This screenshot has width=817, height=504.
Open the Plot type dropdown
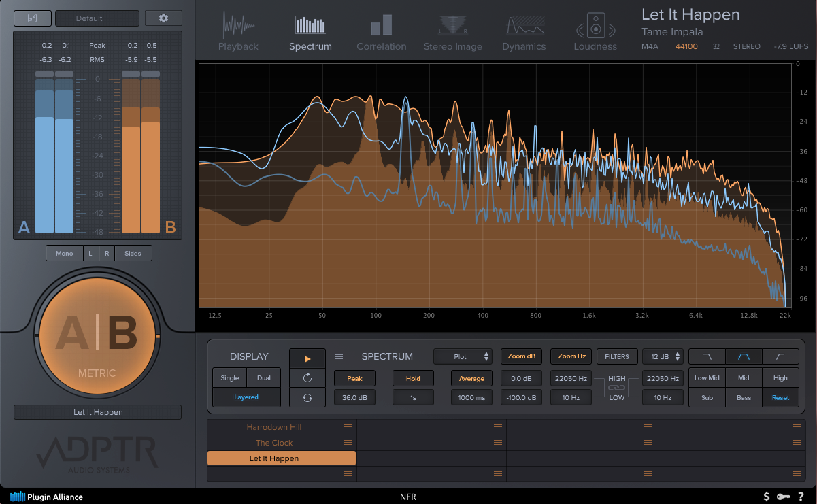463,356
